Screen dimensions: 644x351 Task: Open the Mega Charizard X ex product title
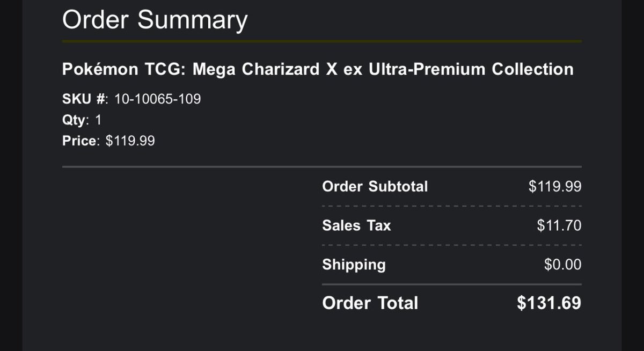pos(318,69)
